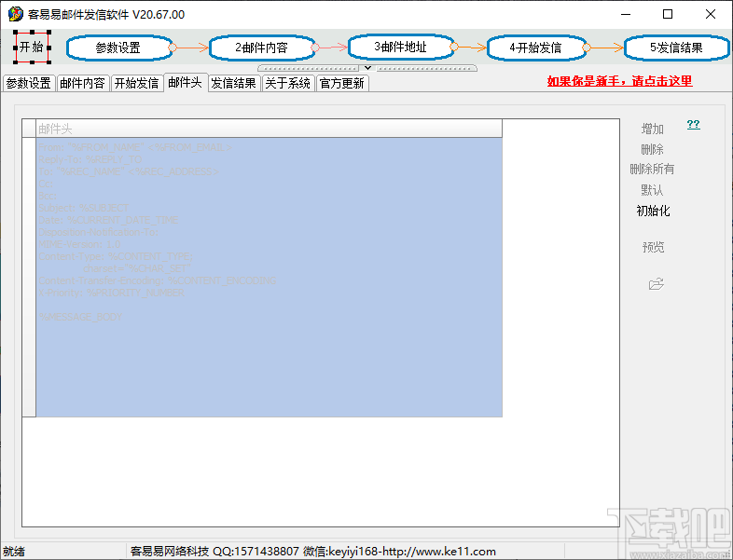
Task: Click the application logo icon in title bar
Action: [x=16, y=14]
